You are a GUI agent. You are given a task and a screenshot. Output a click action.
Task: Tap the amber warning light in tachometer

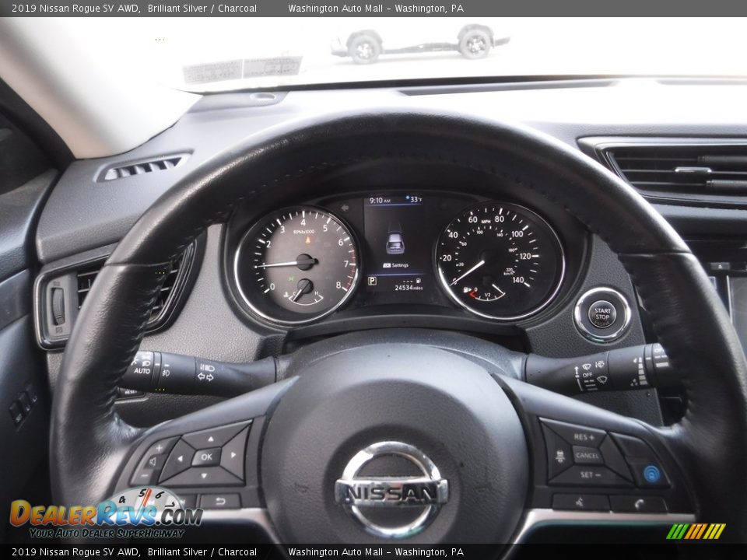(308, 241)
